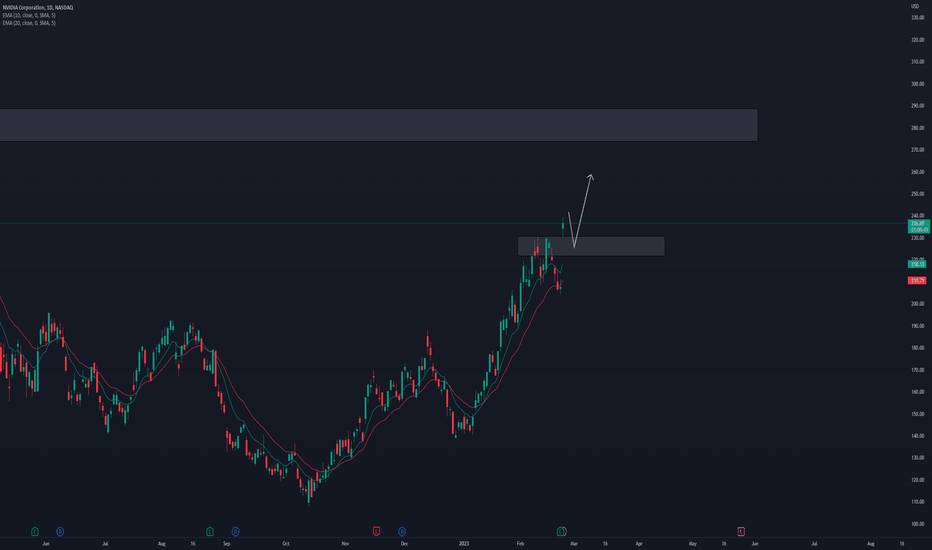Click the Feb label on time axis
The height and width of the screenshot is (550, 932).
[x=521, y=543]
